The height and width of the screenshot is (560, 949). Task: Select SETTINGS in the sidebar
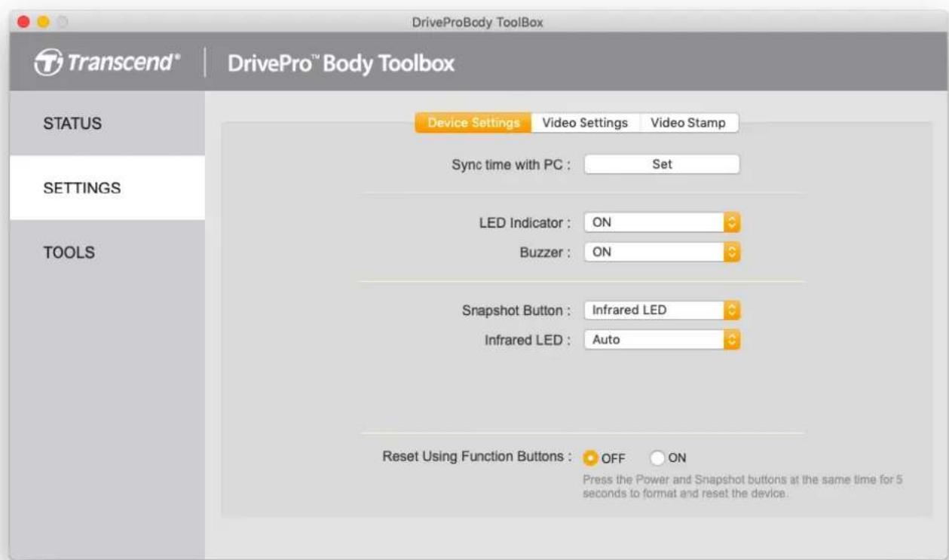point(107,188)
